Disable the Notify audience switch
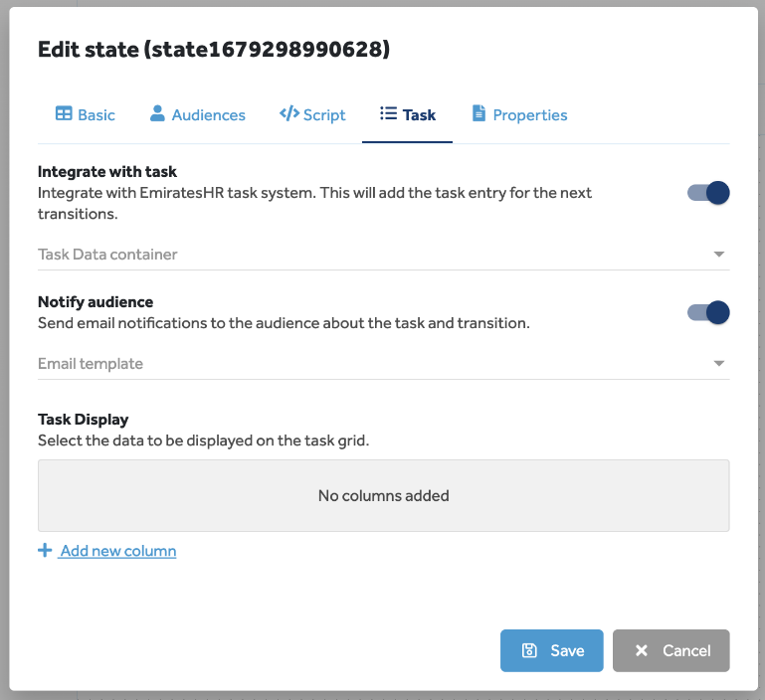Image resolution: width=765 pixels, height=700 pixels. pyautogui.click(x=708, y=312)
